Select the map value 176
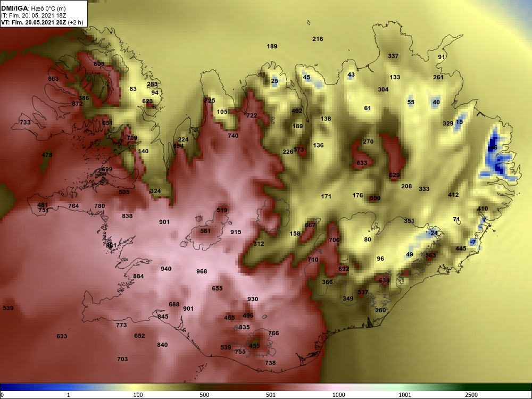The width and height of the screenshot is (532, 399). coord(358,195)
